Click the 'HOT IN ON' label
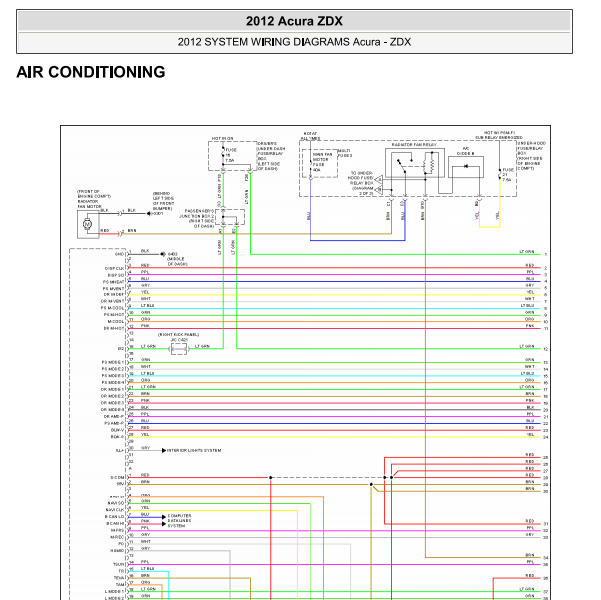 222,138
